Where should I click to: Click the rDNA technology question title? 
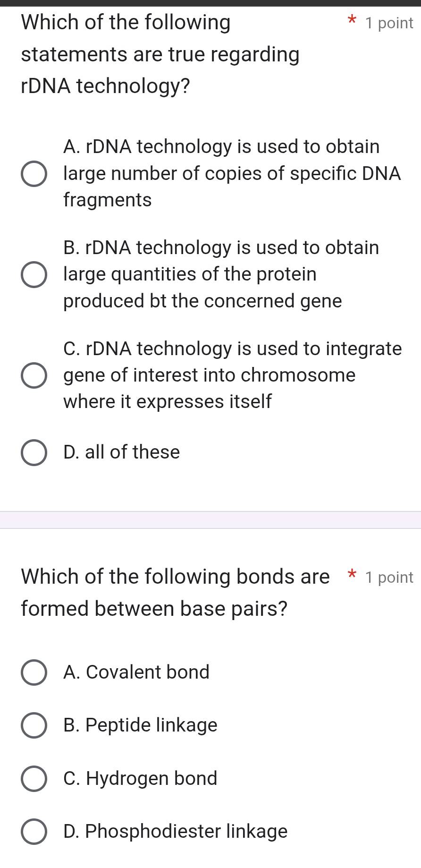(x=160, y=54)
